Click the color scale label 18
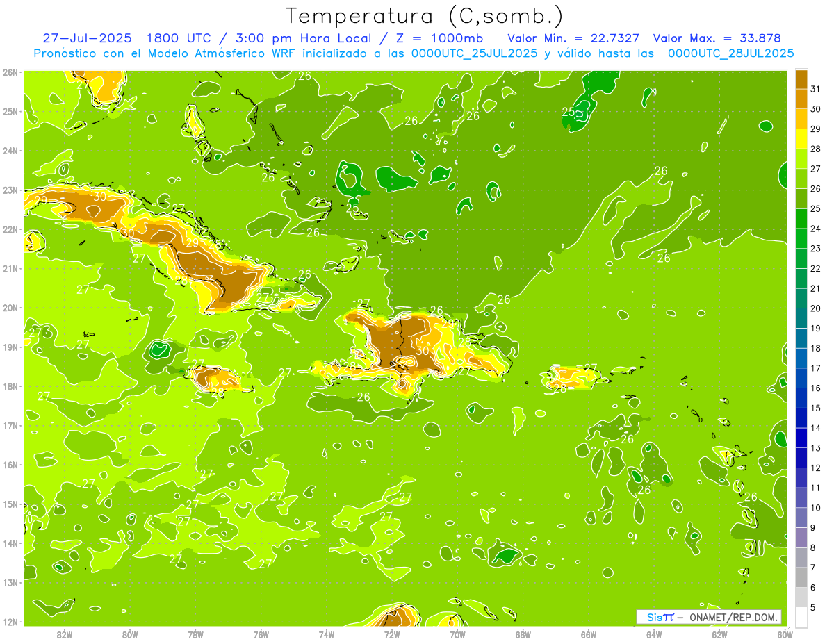The image size is (834, 644). point(815,348)
